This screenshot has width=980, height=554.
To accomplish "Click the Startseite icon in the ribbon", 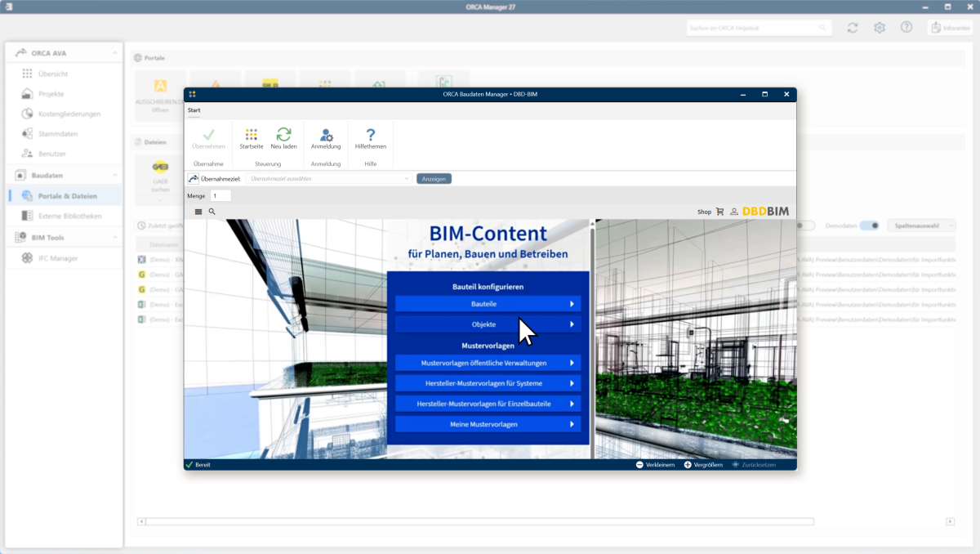I will coord(251,136).
